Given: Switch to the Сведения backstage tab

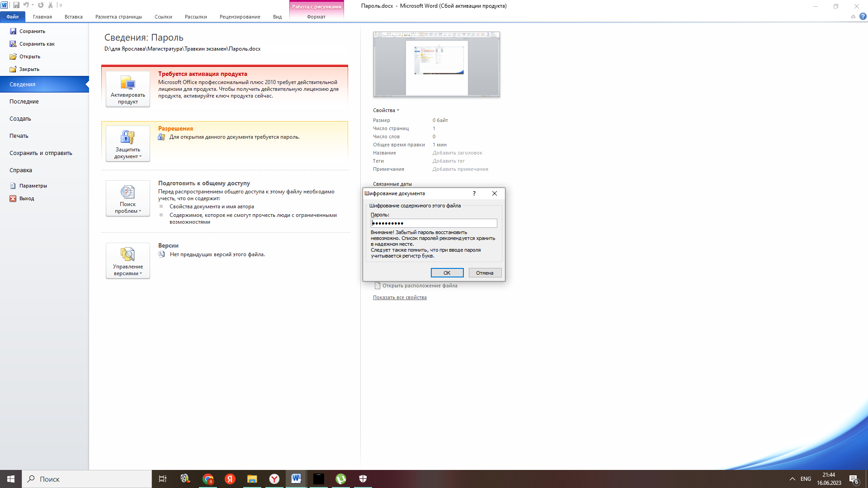Looking at the screenshot, I should (44, 84).
